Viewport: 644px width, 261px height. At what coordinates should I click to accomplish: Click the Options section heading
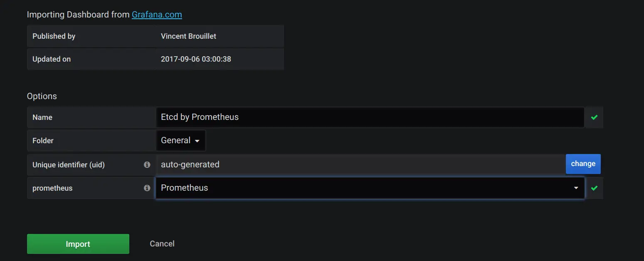click(42, 96)
